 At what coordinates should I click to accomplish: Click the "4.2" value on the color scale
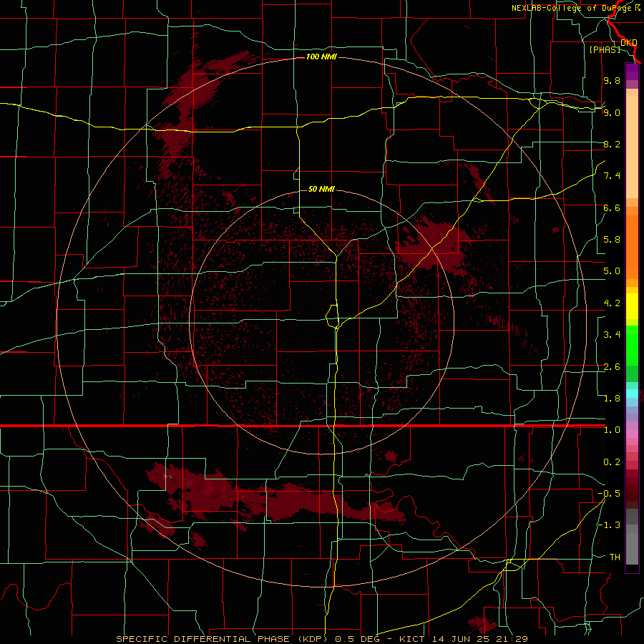[612, 303]
